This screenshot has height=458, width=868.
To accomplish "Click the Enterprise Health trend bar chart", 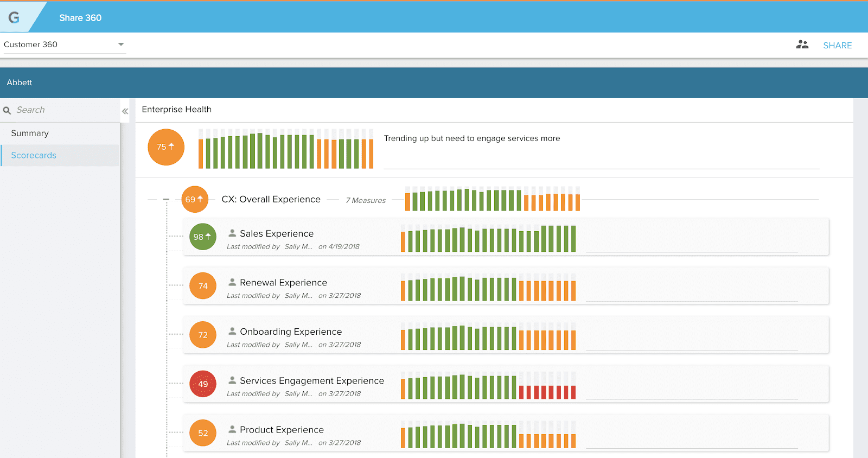I will tap(285, 149).
